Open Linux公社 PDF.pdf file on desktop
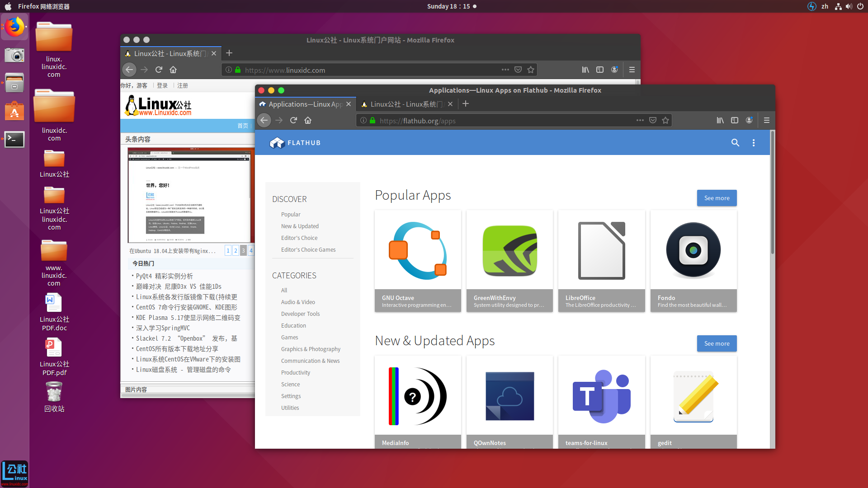868x488 pixels. [54, 357]
